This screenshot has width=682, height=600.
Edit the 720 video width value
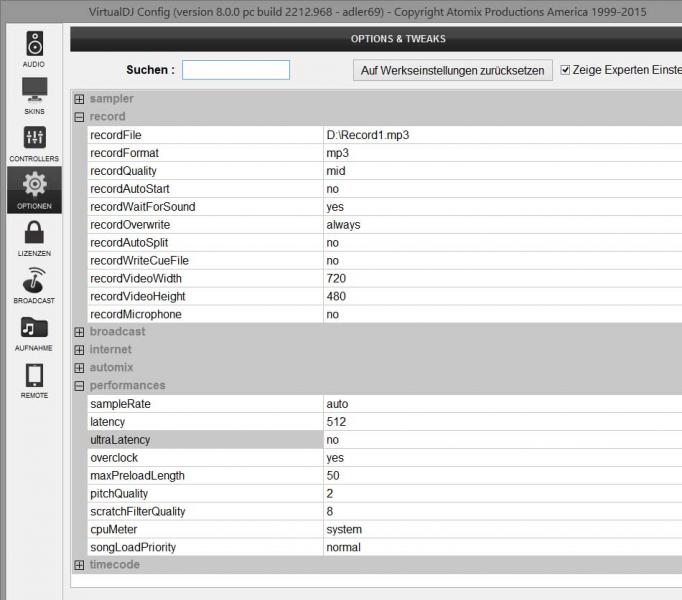pos(336,278)
